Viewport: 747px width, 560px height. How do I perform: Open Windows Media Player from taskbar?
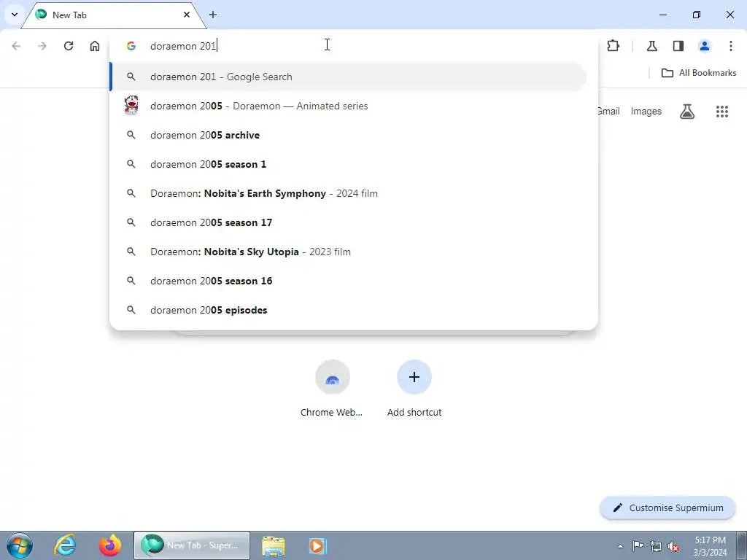(317, 545)
